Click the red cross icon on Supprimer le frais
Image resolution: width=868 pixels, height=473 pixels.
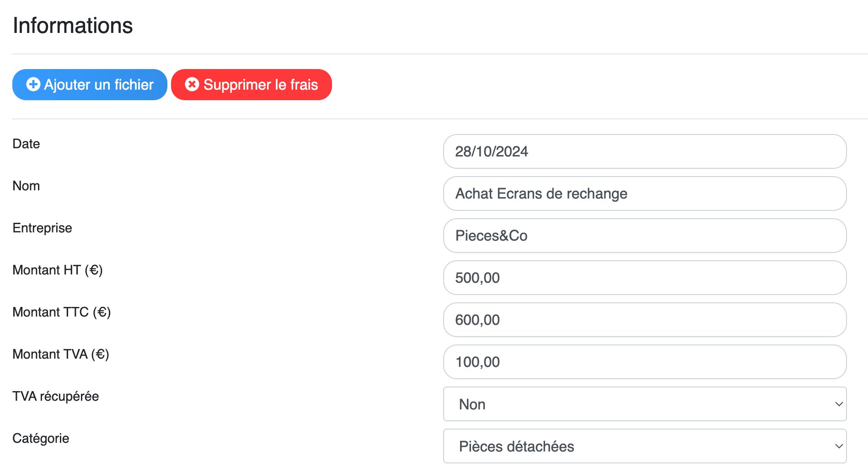click(192, 85)
